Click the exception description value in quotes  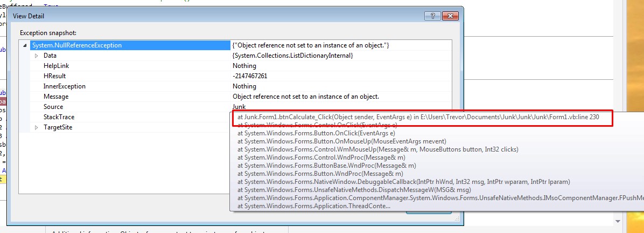[x=310, y=45]
